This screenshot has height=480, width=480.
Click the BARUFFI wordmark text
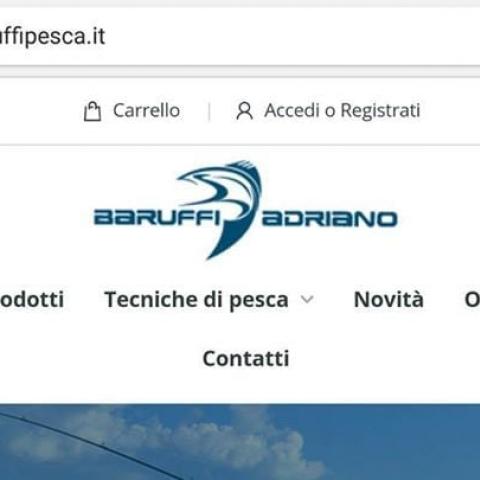[x=157, y=218]
